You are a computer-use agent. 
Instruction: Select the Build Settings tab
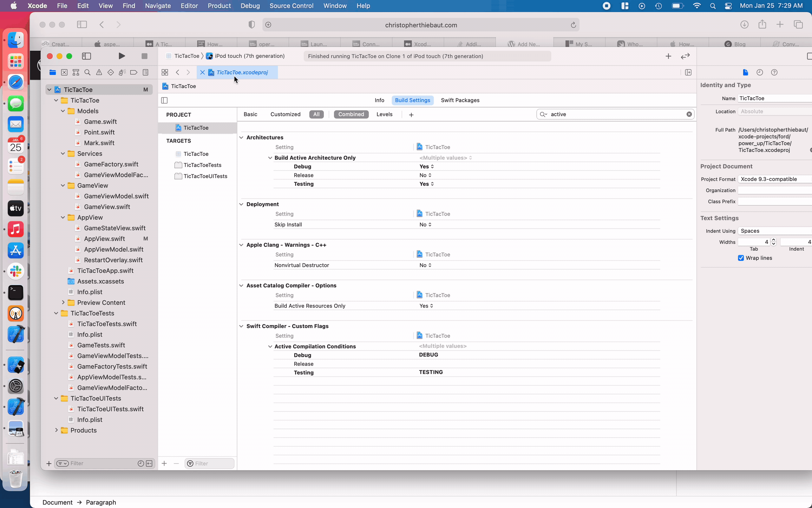pos(412,100)
